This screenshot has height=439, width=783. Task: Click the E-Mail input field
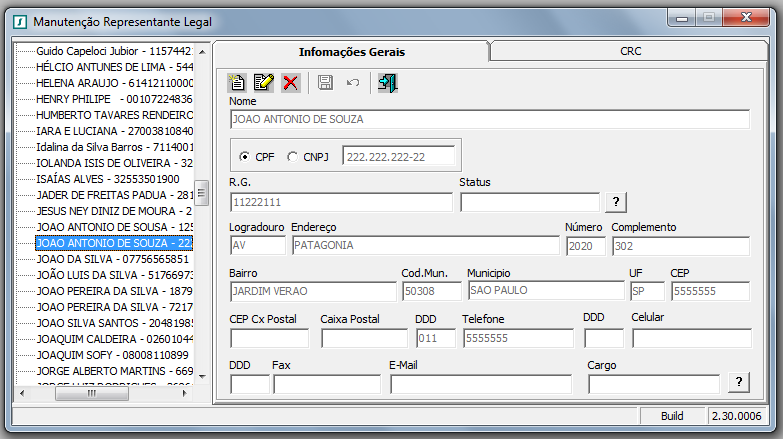[483, 384]
